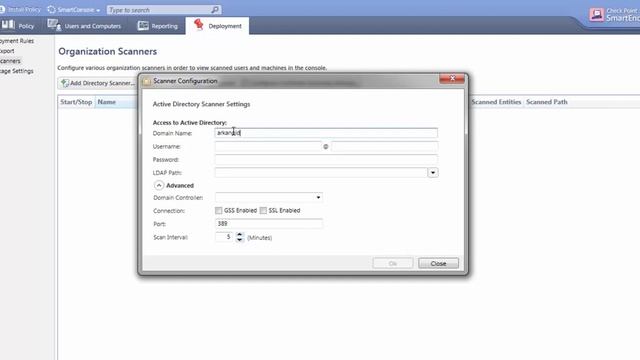Viewport: 640px width, 360px height.
Task: Enable the GSS Enabled checkbox
Action: click(218, 211)
